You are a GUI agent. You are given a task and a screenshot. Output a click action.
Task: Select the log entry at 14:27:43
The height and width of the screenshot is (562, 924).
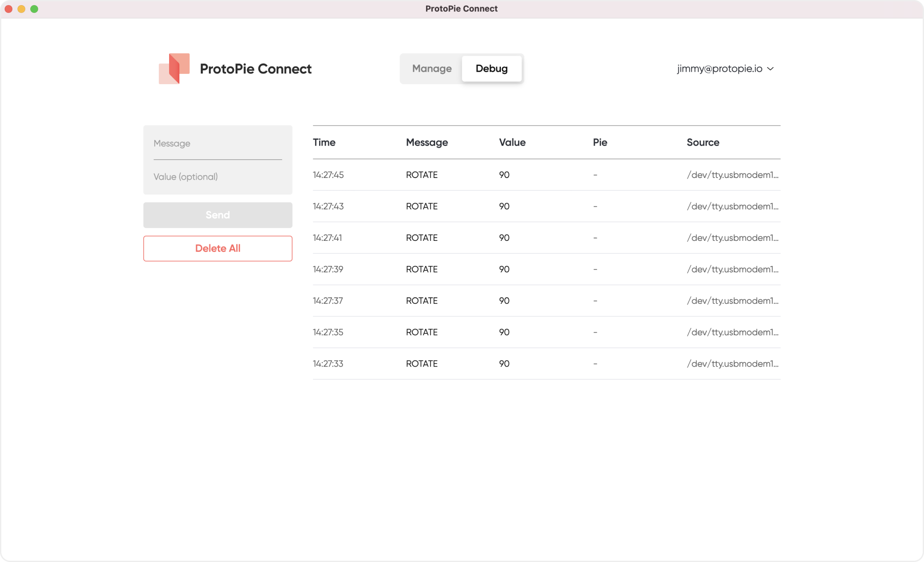tap(546, 206)
